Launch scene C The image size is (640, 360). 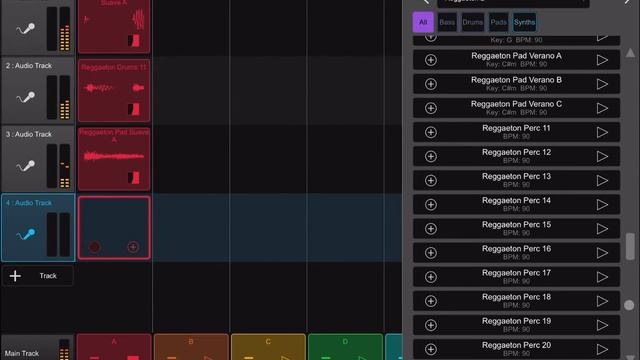[268, 347]
